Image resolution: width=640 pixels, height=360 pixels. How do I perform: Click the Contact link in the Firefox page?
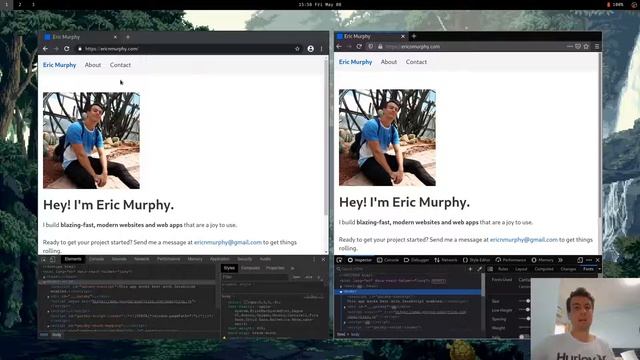tap(416, 62)
